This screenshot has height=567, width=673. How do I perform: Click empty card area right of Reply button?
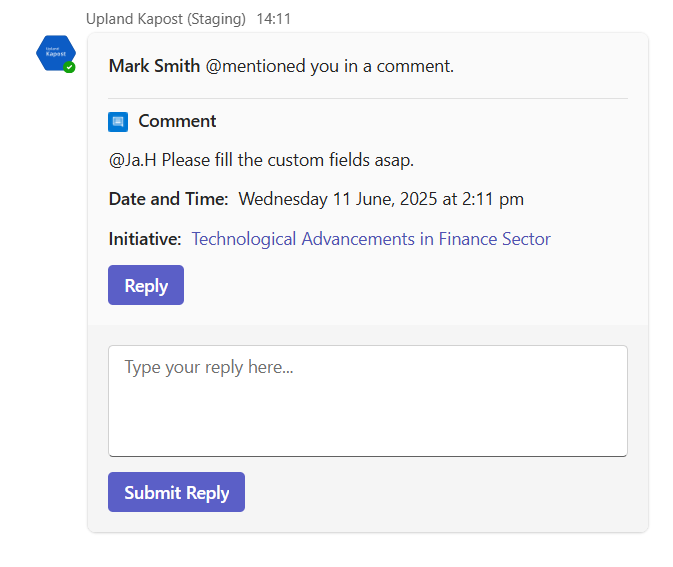point(406,285)
